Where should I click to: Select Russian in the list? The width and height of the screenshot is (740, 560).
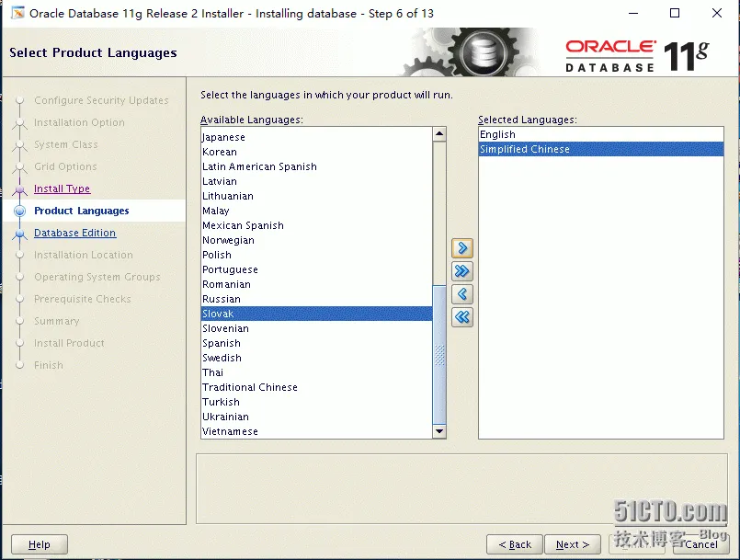[316, 299]
